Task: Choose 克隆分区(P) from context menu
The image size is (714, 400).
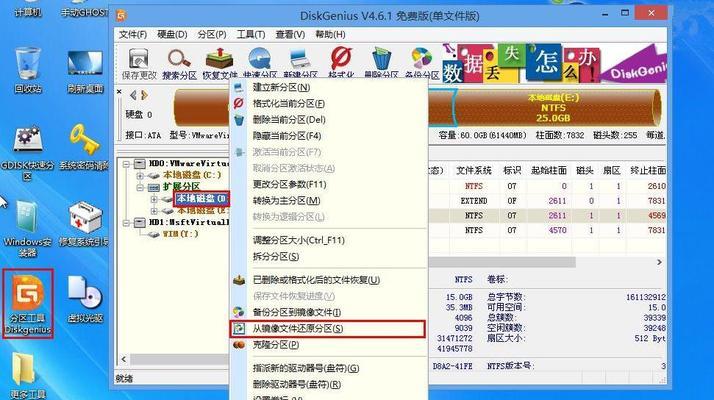Action: click(328, 345)
